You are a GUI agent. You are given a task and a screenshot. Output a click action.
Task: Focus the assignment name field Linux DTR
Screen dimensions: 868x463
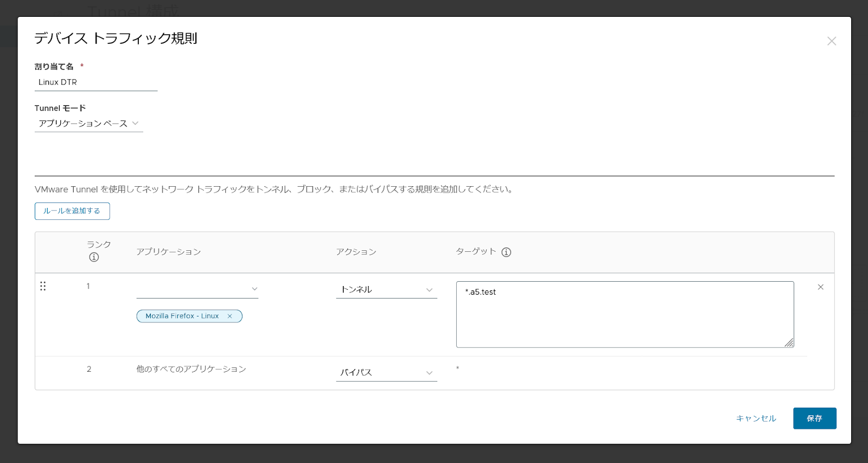coord(96,83)
